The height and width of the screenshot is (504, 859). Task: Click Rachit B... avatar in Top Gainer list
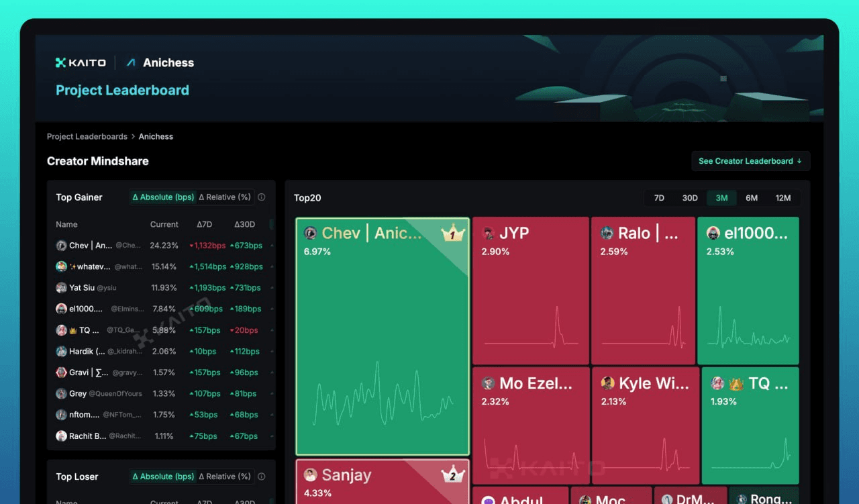61,436
